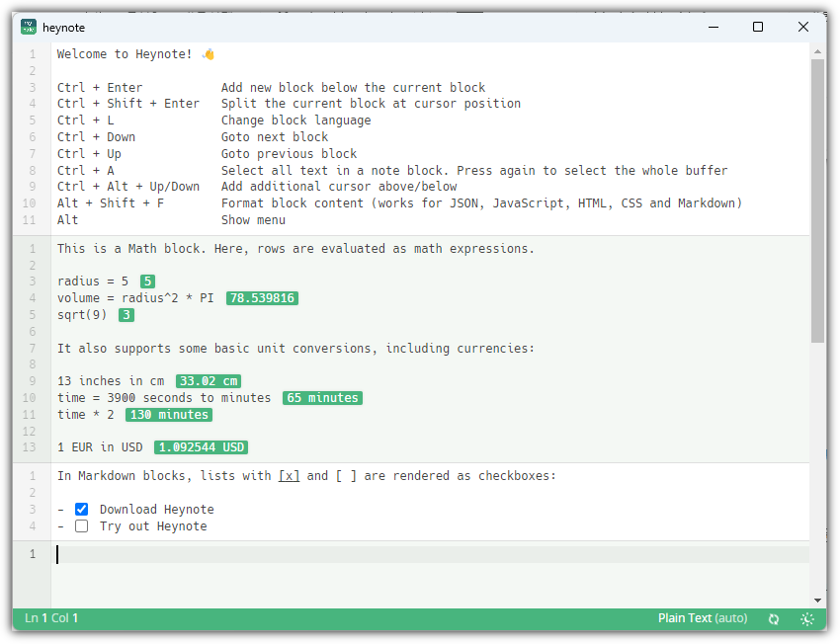
Task: Click the 'volume = radius^2 * PI' expression
Action: [135, 298]
